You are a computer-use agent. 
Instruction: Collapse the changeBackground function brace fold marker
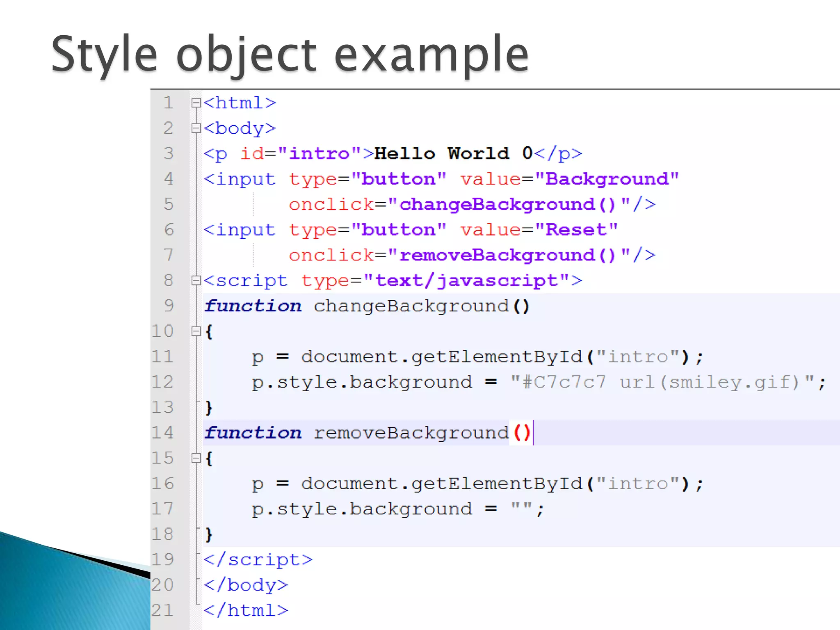[x=196, y=331]
